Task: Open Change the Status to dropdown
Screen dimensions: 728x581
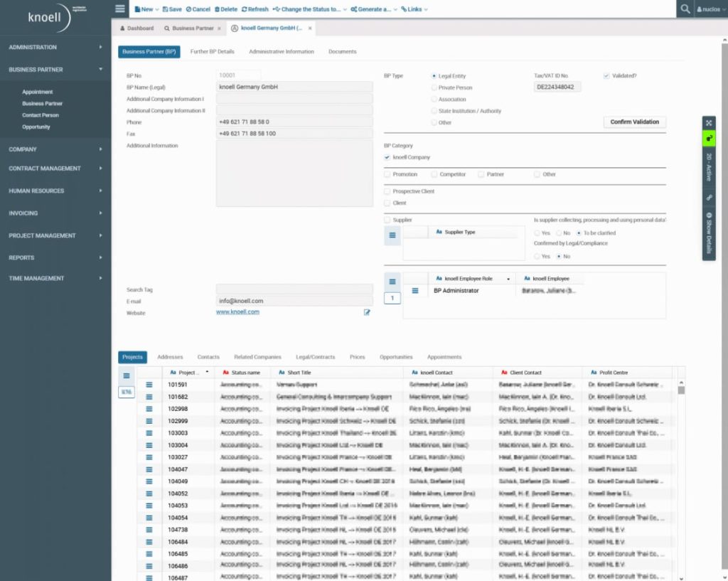Action: click(x=310, y=9)
